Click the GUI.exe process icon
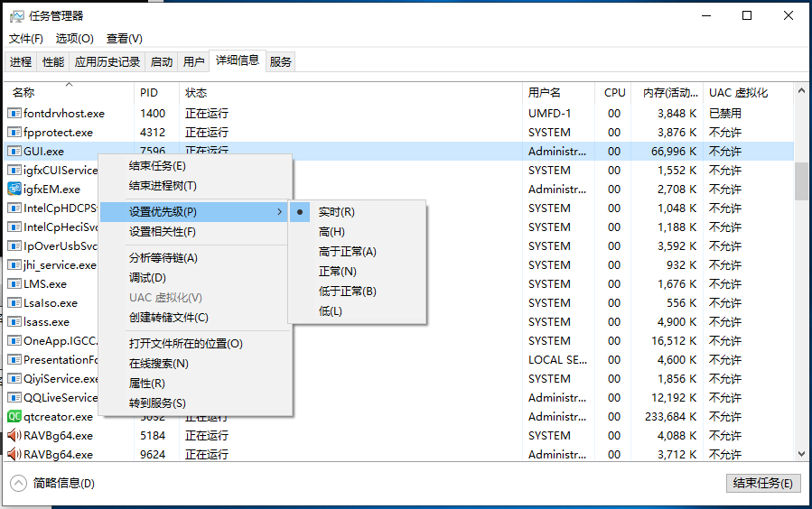This screenshot has height=509, width=812. pos(14,151)
